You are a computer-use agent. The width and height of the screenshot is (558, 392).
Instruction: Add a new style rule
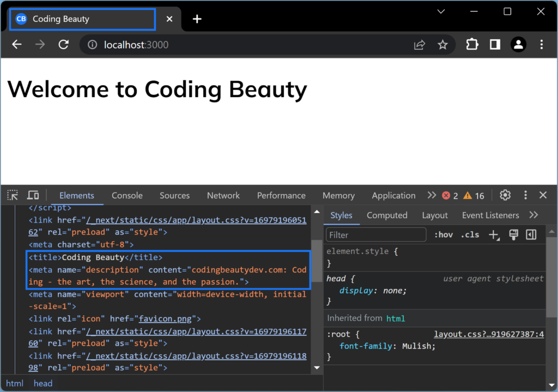click(x=494, y=235)
